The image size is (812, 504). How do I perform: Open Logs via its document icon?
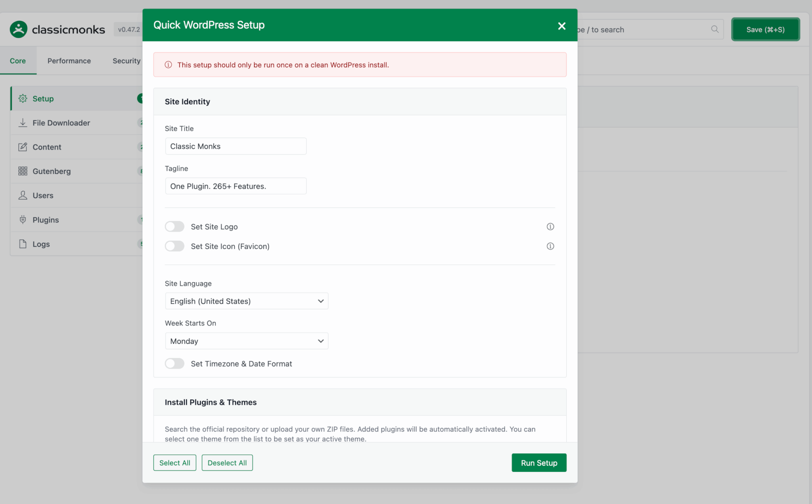23,244
